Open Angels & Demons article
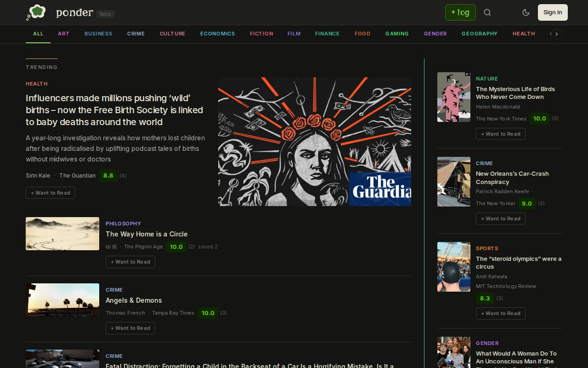 (134, 300)
